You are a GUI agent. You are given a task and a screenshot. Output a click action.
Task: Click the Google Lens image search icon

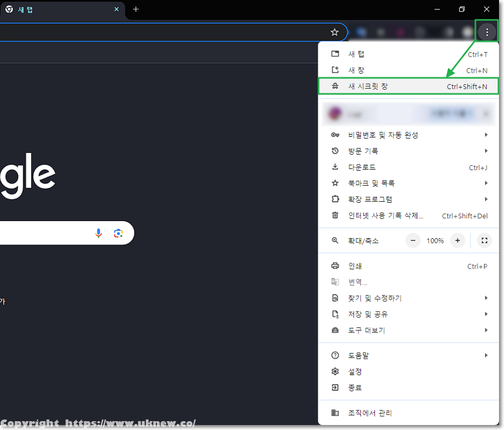(118, 233)
